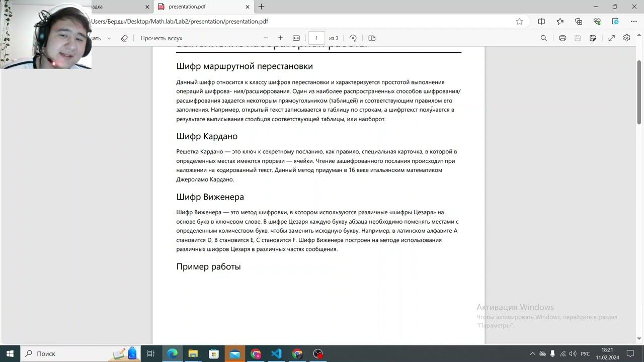
Task: Click the page count text 'из 3'
Action: click(334, 38)
